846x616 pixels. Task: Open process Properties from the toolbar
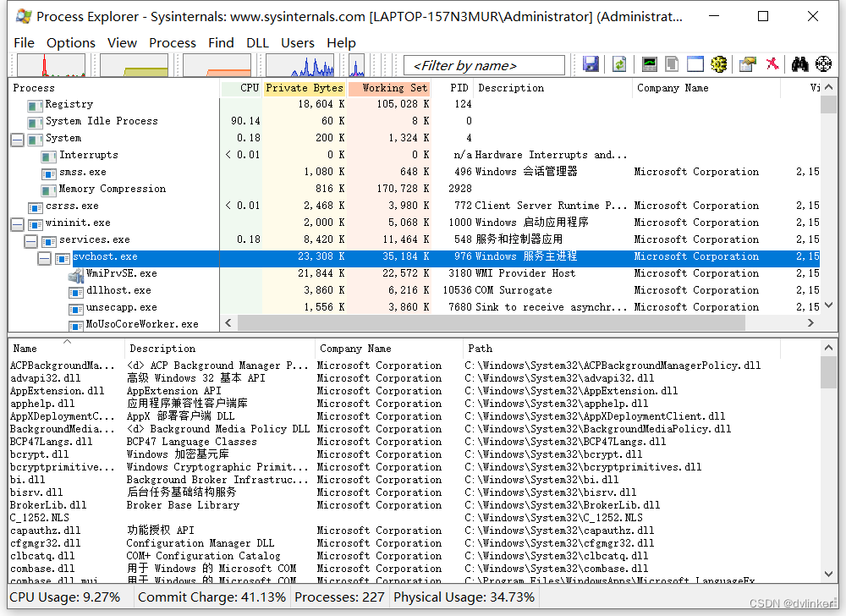pyautogui.click(x=748, y=64)
